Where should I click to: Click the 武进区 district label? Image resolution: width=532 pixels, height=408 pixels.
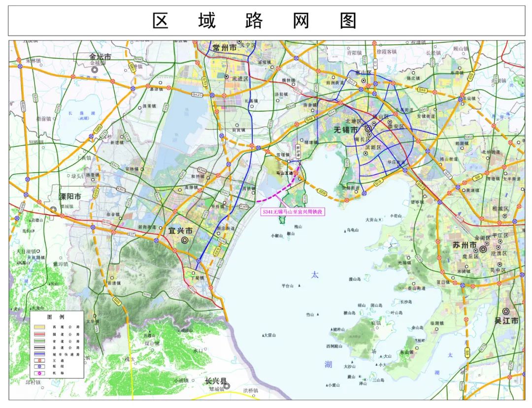(x=240, y=78)
